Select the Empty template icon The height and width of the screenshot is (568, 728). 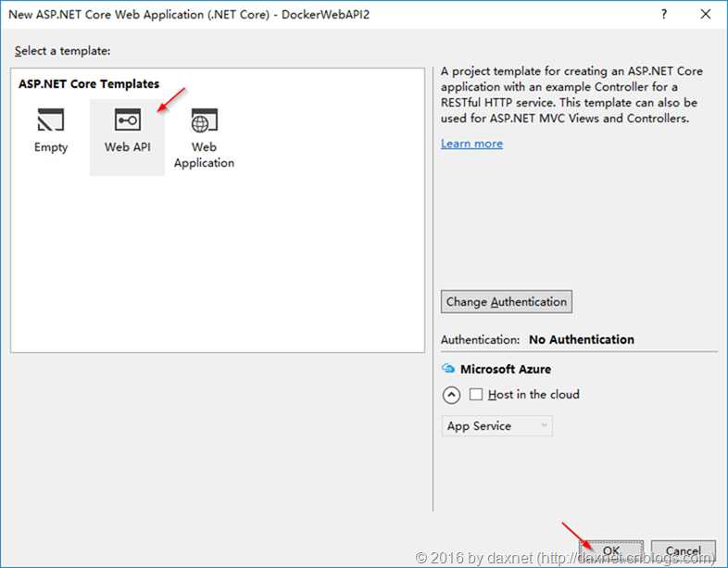[x=51, y=120]
